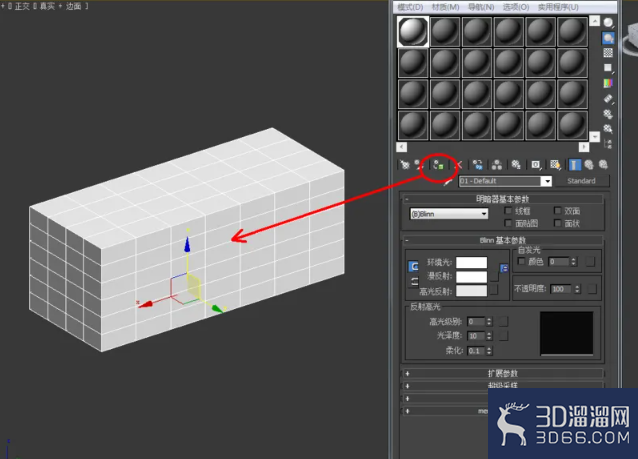Click Make Unique three-spheres icon
The height and width of the screenshot is (459, 638).
point(496,165)
